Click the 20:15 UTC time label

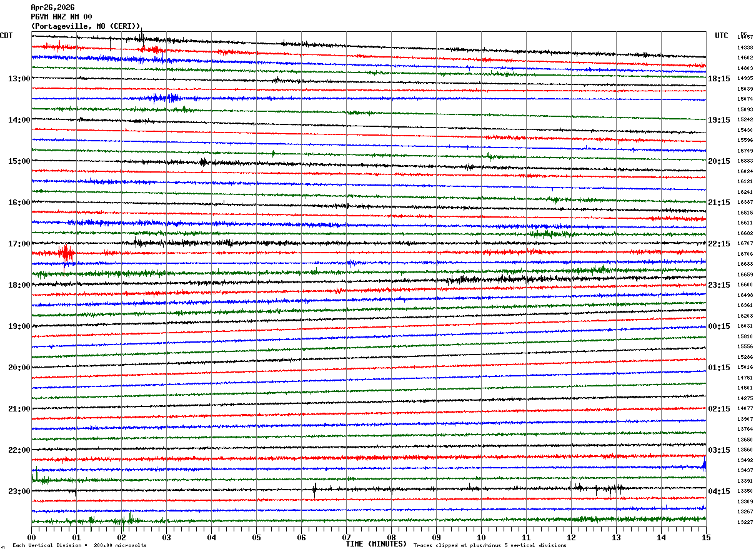click(x=719, y=161)
